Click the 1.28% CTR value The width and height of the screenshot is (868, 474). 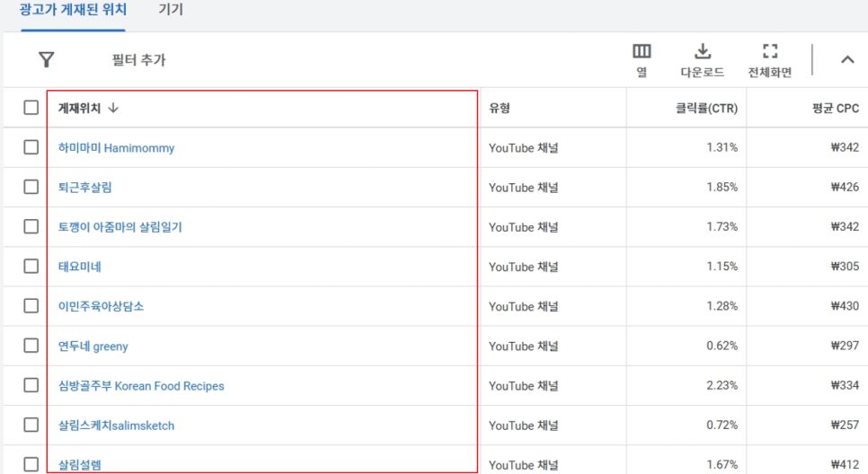click(722, 306)
